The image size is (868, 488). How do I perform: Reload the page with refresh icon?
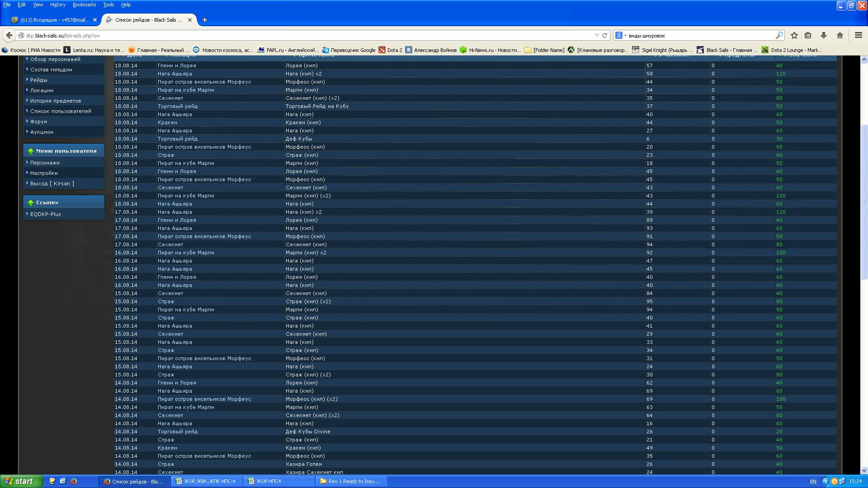tap(604, 35)
